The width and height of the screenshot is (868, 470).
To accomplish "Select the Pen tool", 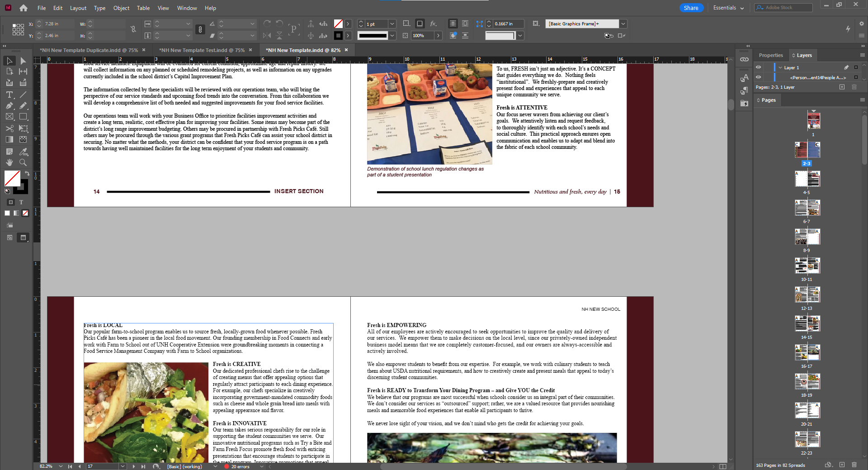I will click(9, 105).
